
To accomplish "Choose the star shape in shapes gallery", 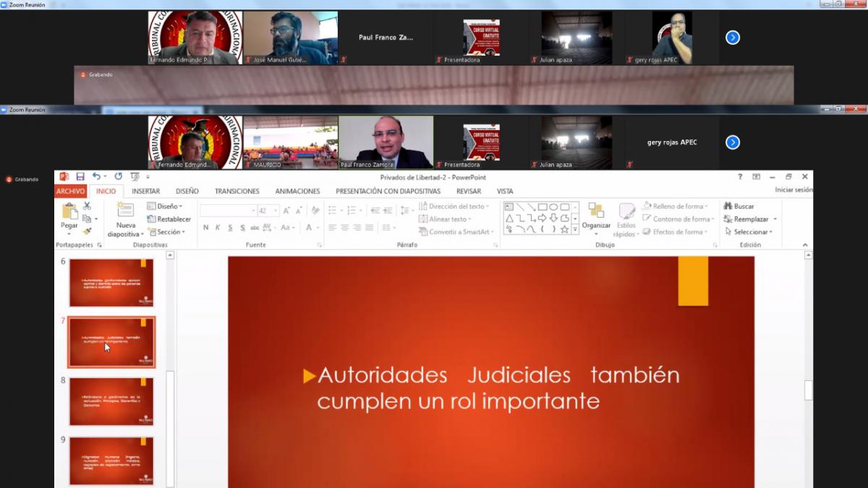I will 564,229.
